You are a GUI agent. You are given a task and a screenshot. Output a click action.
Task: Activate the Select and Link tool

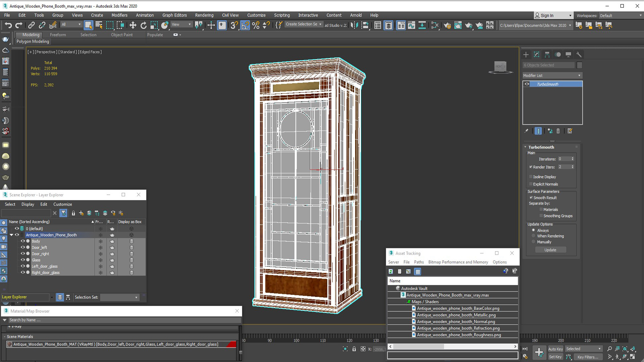pyautogui.click(x=31, y=25)
